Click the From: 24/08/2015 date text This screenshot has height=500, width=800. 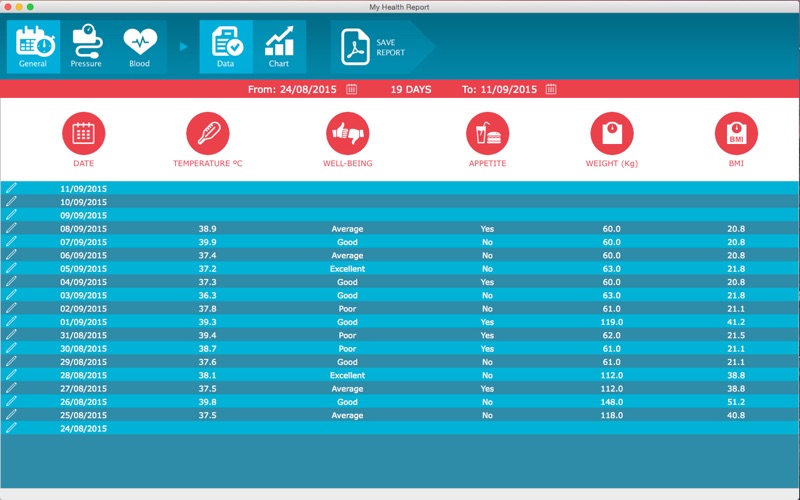tap(292, 89)
